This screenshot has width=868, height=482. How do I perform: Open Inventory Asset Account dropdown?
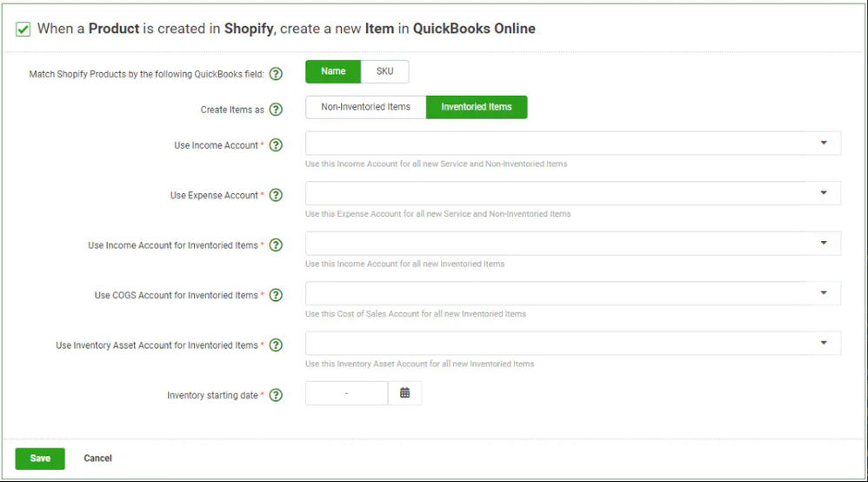point(823,343)
